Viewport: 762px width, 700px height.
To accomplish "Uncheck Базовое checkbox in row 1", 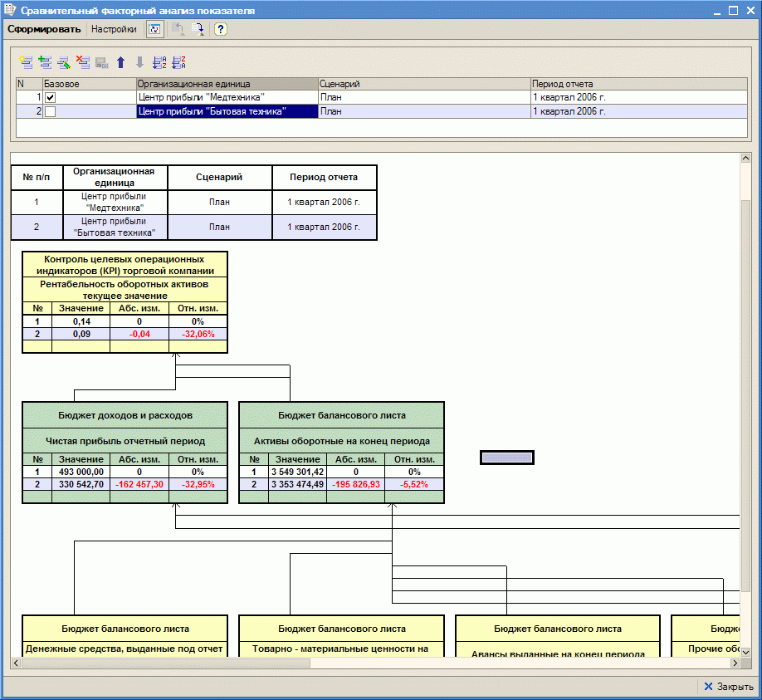I will click(50, 97).
